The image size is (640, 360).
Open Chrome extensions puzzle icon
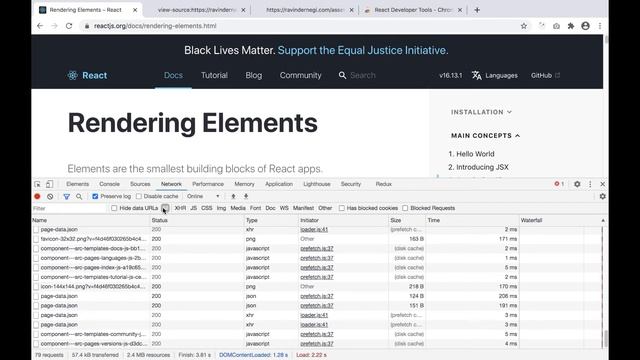571,26
